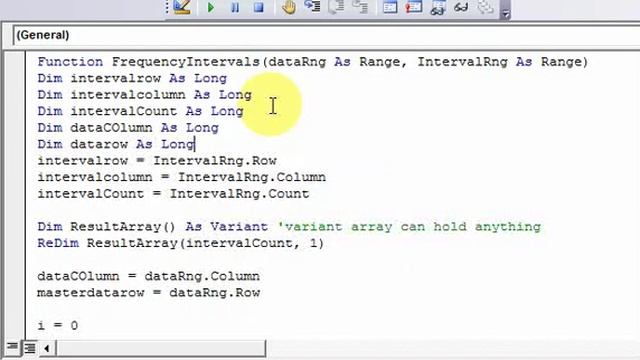The width and height of the screenshot is (640, 360).
Task: Click the Function FrequencyIntervals declaration line
Action: 313,62
